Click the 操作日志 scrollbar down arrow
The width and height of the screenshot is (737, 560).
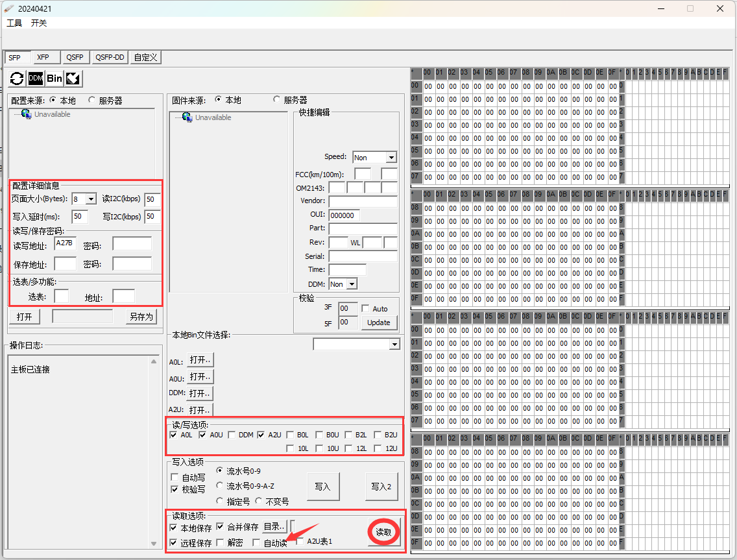point(154,543)
